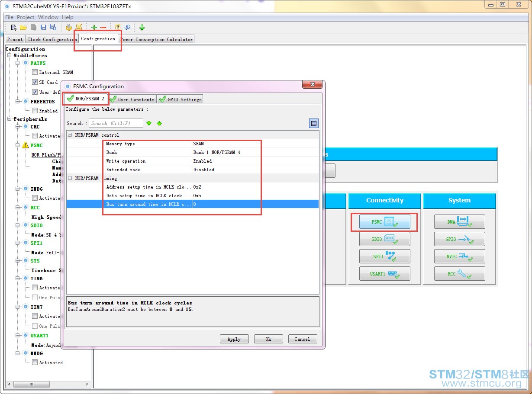Click the green plus toolbar icon

(x=94, y=28)
